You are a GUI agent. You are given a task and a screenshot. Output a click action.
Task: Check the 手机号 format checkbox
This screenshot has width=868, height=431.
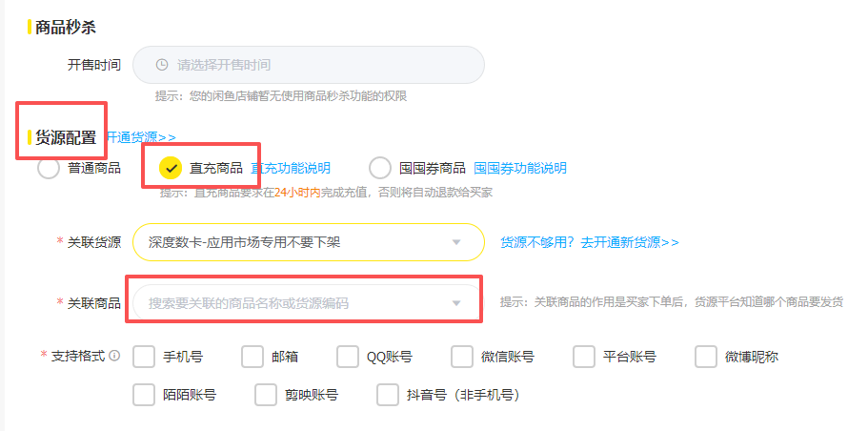(144, 357)
